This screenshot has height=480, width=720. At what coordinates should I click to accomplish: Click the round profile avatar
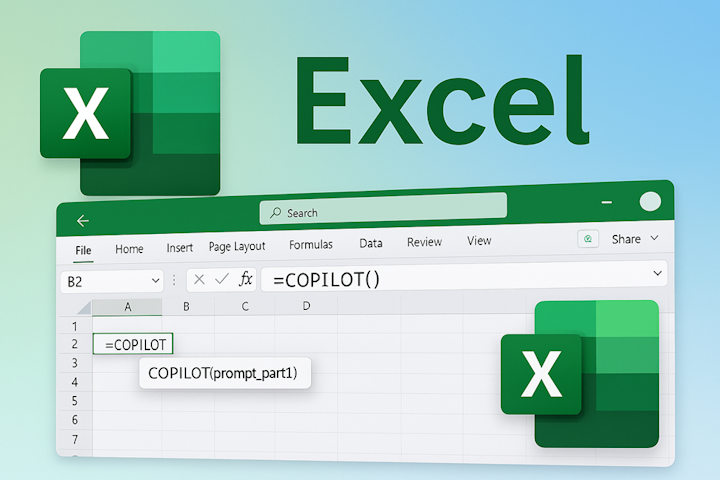point(650,202)
